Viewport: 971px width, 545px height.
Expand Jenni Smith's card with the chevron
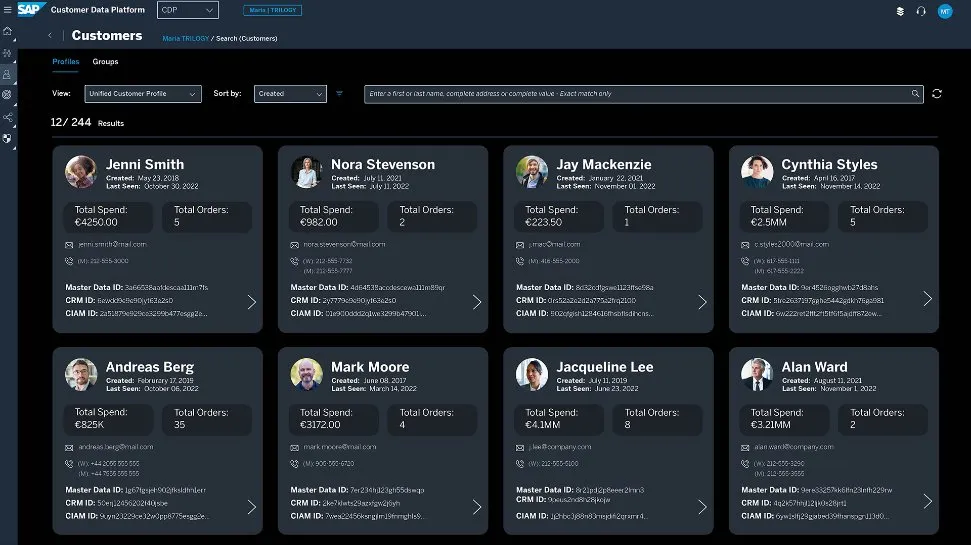pos(251,301)
